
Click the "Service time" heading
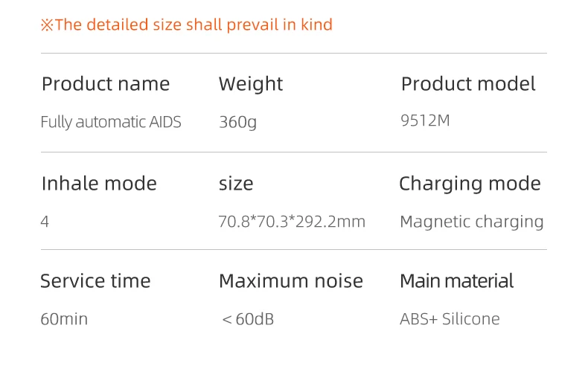[x=95, y=281]
